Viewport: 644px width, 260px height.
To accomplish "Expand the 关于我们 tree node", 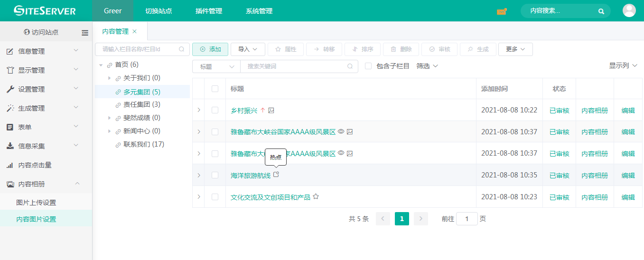I will click(x=110, y=78).
